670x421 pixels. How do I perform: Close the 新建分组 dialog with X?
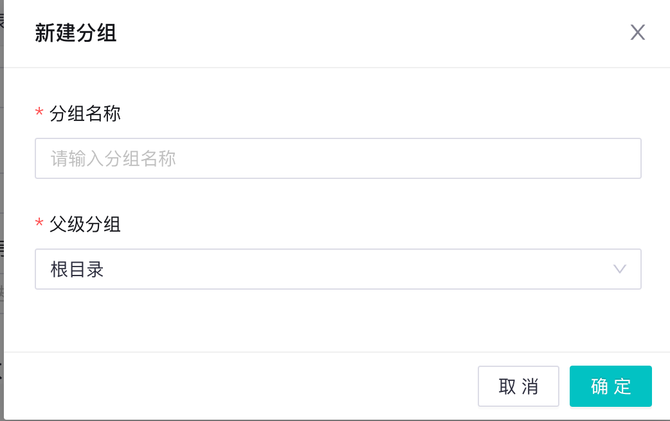(x=638, y=32)
